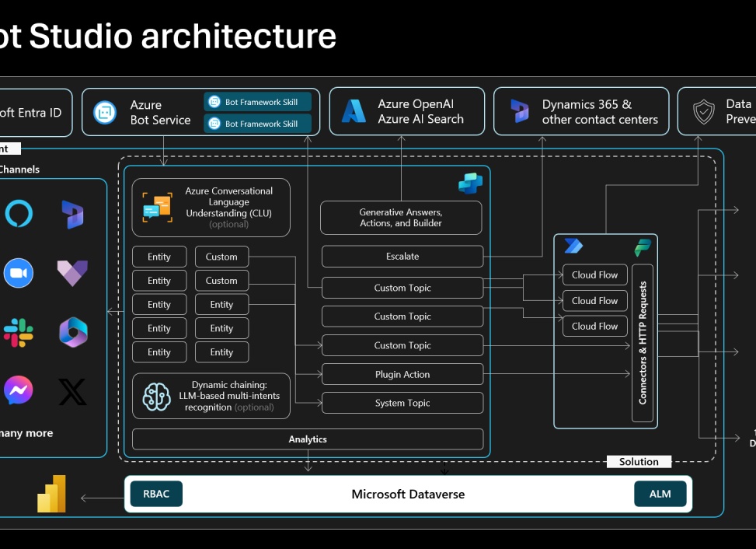Select the blue Azure logo icon
The image size is (756, 549).
tap(354, 111)
